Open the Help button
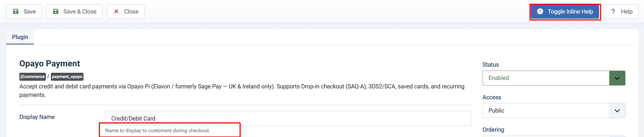644x137 pixels. [621, 11]
